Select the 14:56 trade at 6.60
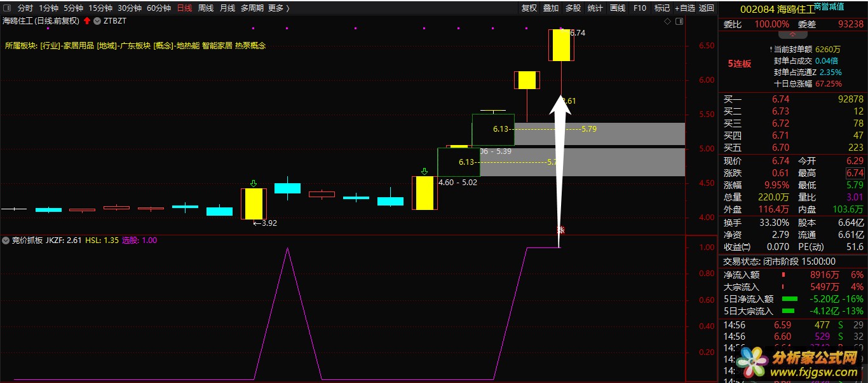868x383 pixels. click(x=794, y=336)
